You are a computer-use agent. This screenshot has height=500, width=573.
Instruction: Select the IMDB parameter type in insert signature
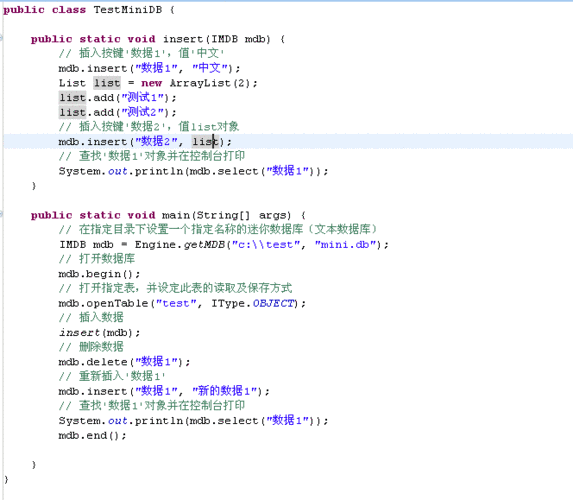225,39
